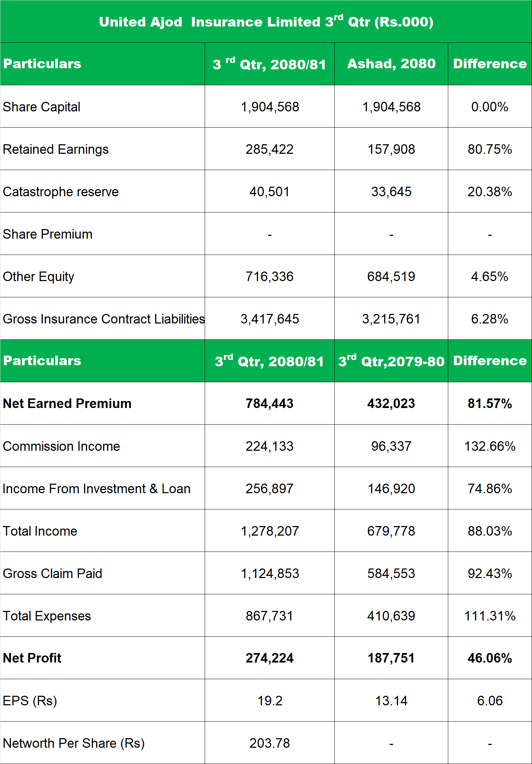Select the Total Income value 1,278,207

click(x=269, y=531)
